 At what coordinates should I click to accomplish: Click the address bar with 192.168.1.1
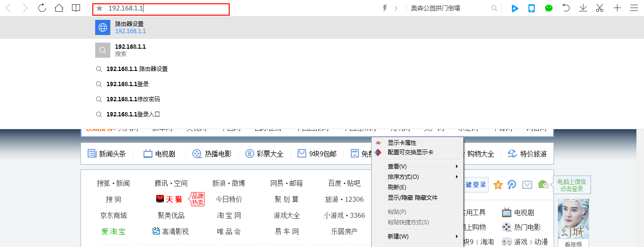click(161, 9)
